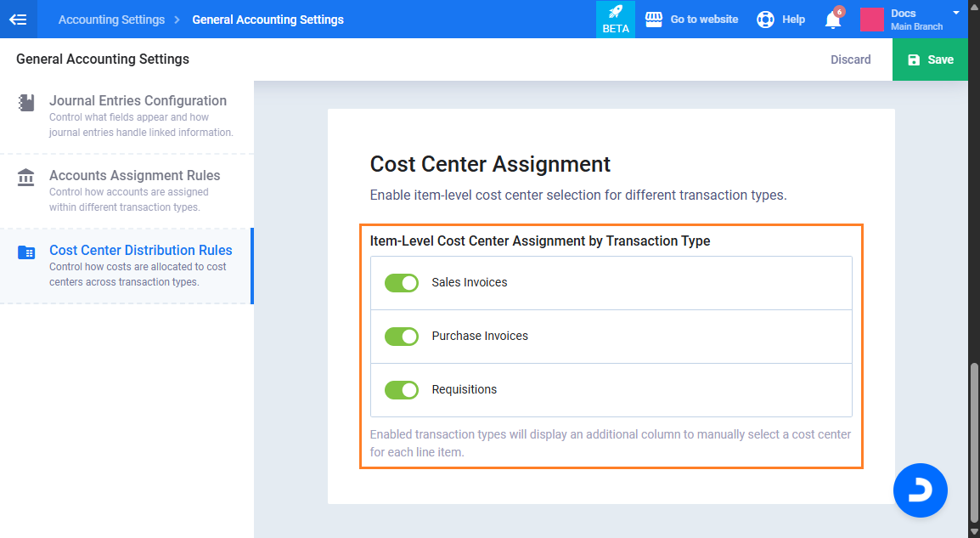
Task: Click the pink Docs account avatar
Action: [872, 20]
